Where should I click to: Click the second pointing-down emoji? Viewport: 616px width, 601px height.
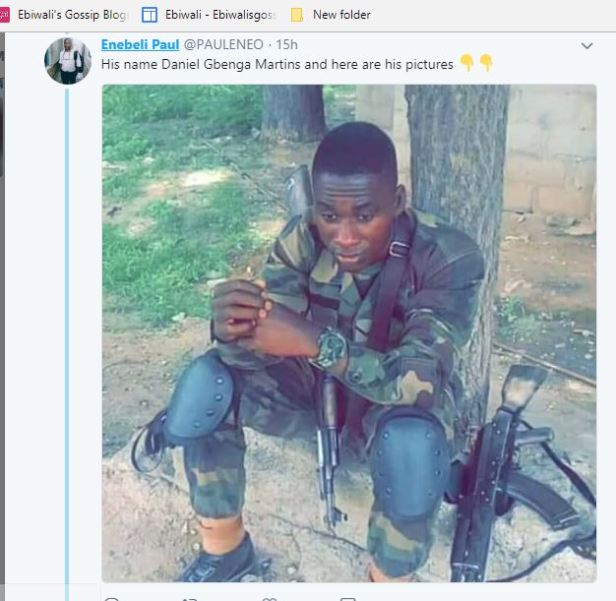pyautogui.click(x=486, y=64)
